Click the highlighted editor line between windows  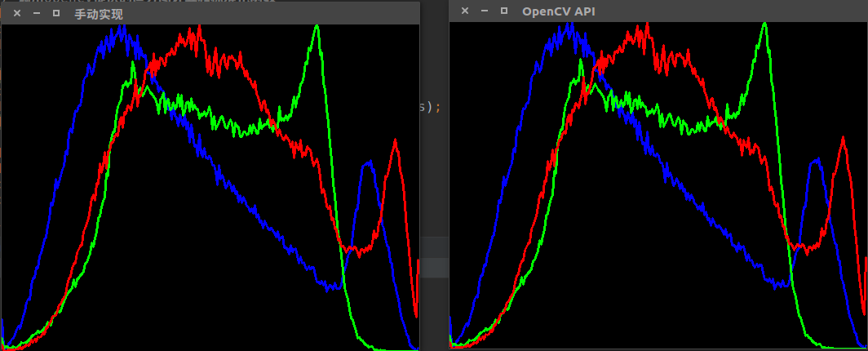434,267
